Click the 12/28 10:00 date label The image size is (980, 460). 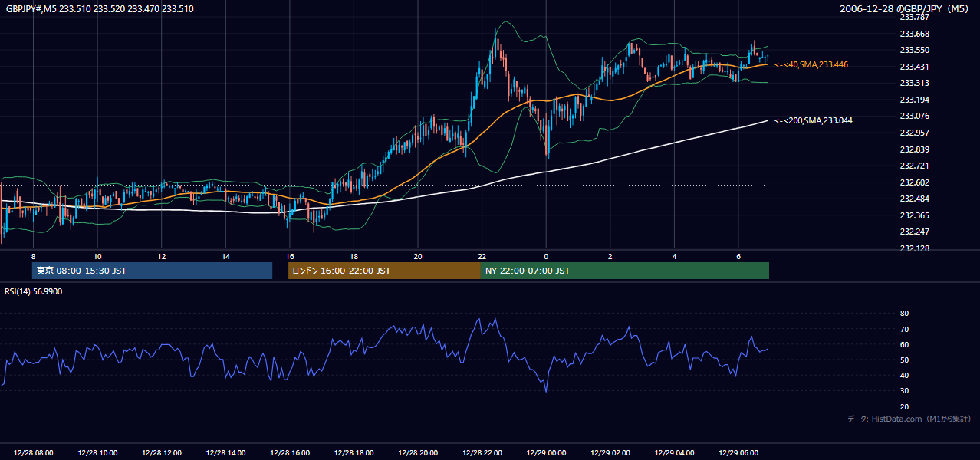tap(97, 453)
